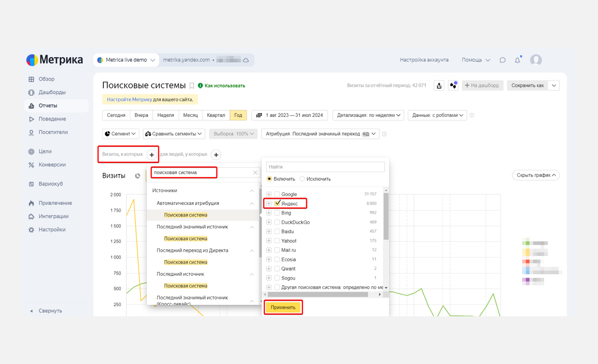Clear the поисковая система search text
The image size is (598, 364).
pos(255,172)
